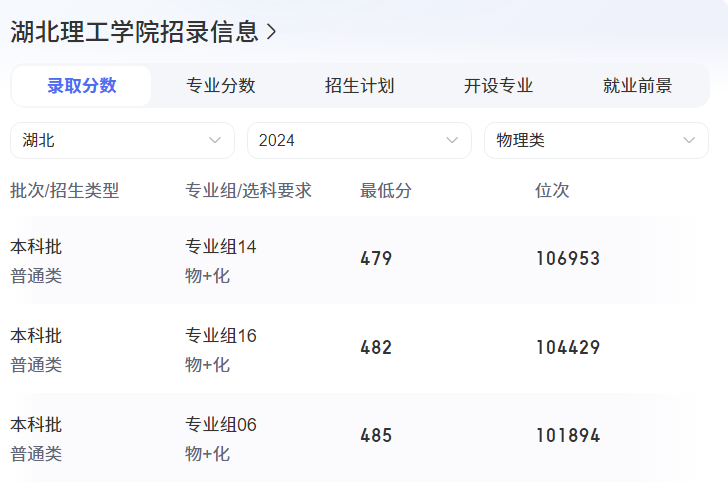
Task: Click 本科批 in the 专业组16 row
Action: (36, 336)
